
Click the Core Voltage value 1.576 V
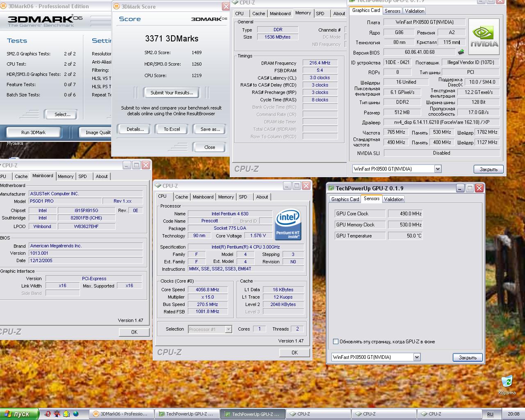tap(258, 235)
